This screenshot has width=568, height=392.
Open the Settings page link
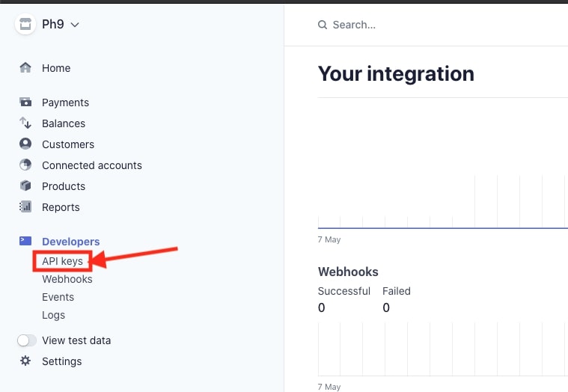point(62,361)
